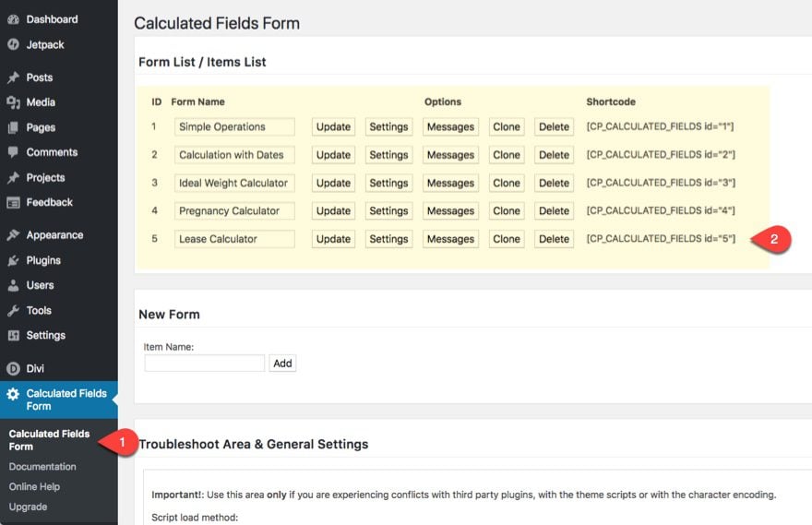The image size is (812, 525).
Task: Click the Comments speech bubble icon
Action: [13, 152]
